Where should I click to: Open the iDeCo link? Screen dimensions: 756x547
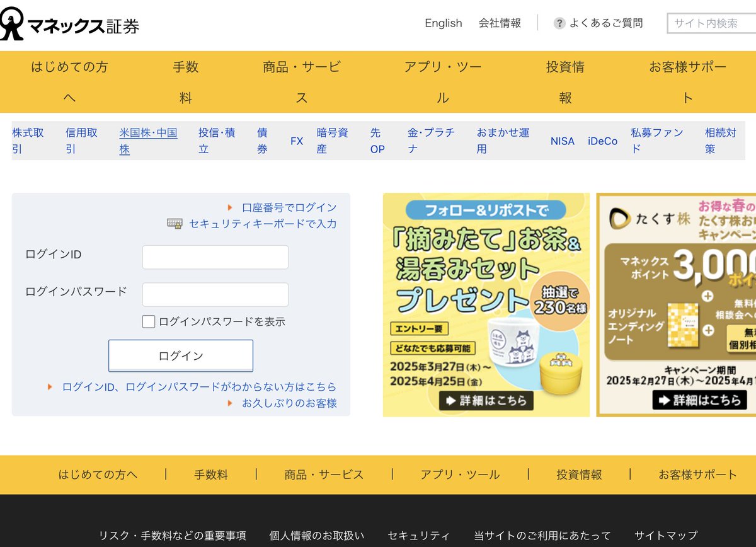tap(603, 141)
